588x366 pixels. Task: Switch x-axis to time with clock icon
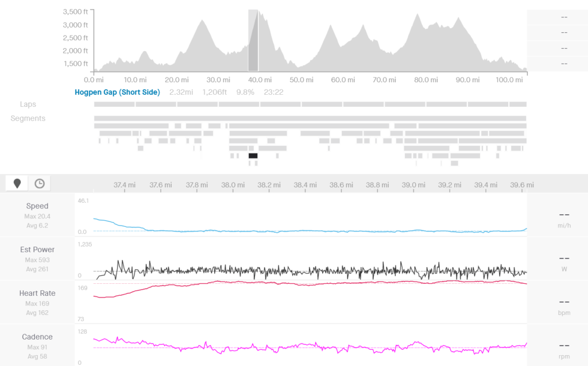click(40, 183)
